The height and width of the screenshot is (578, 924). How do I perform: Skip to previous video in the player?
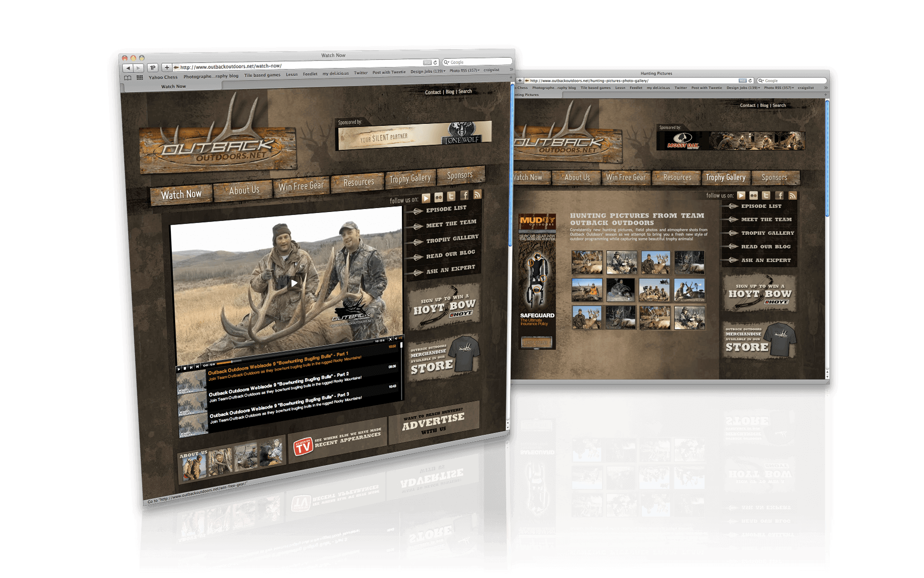(191, 367)
